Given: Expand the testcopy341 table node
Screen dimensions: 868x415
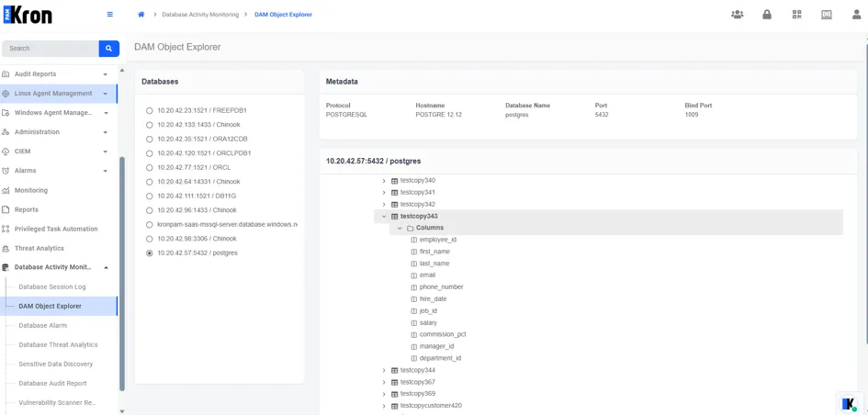Looking at the screenshot, I should point(384,193).
